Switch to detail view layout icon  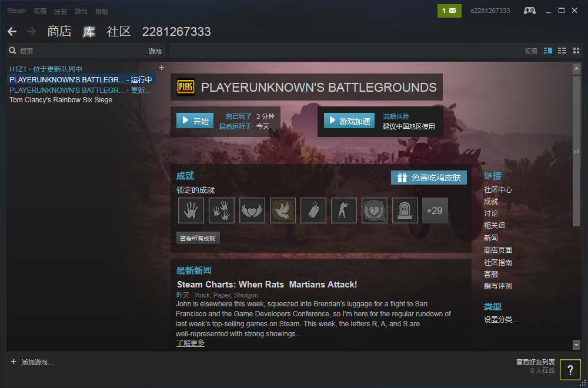(x=548, y=51)
